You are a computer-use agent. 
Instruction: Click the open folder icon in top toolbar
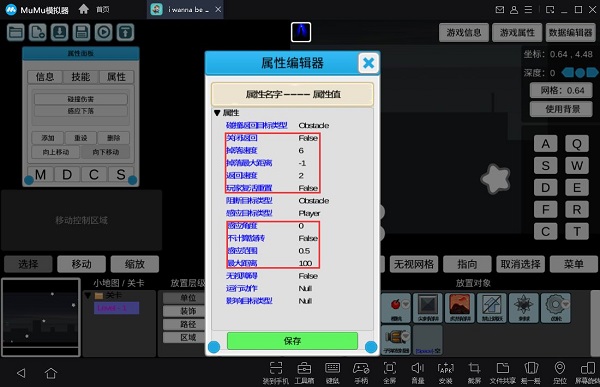tap(15, 32)
